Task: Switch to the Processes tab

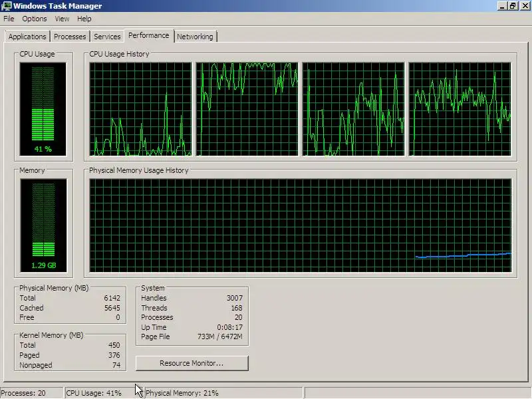Action: [70, 37]
